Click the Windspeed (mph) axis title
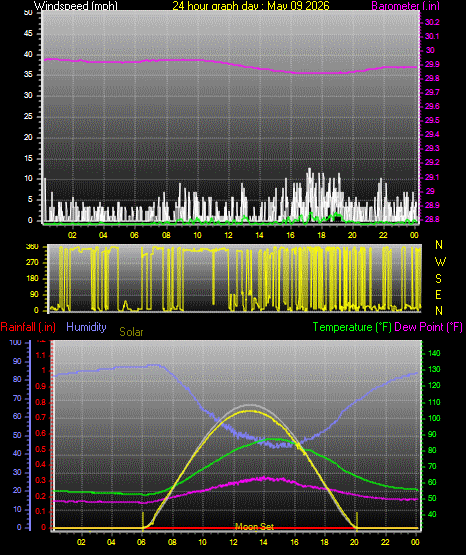This screenshot has width=466, height=555. coord(76,5)
